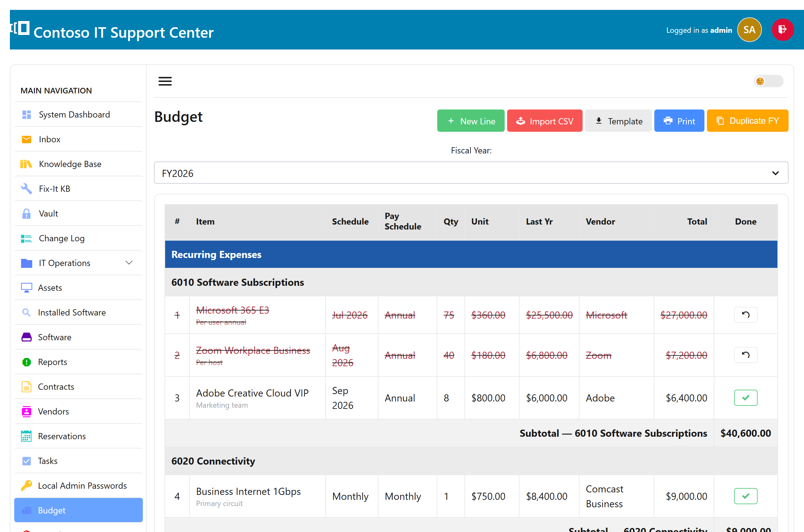
Task: Click the Tasks checkbox icon
Action: coord(27,461)
